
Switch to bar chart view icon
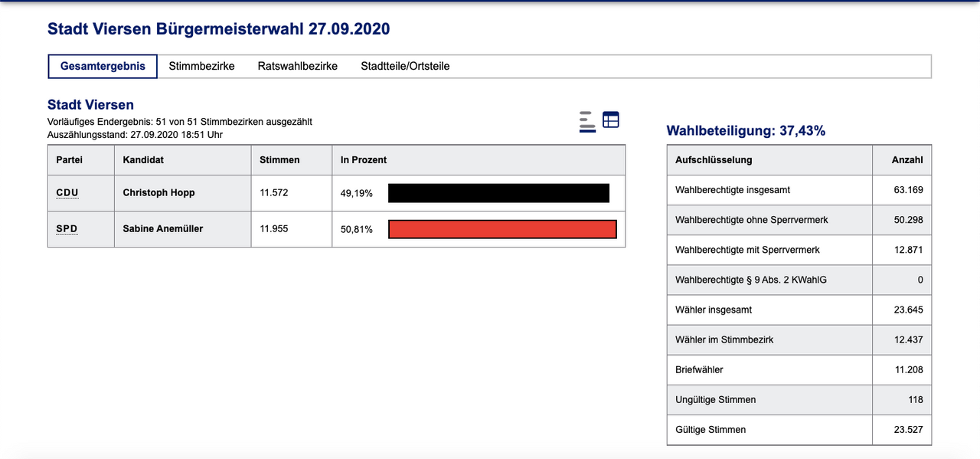[587, 122]
